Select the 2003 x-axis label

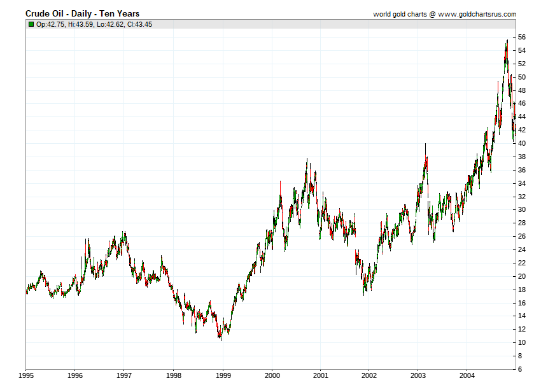[x=418, y=375]
